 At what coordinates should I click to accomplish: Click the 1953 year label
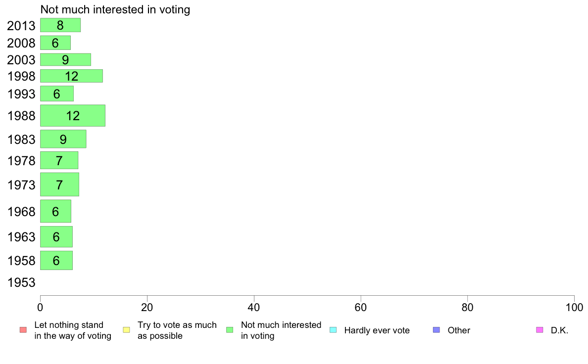21,282
